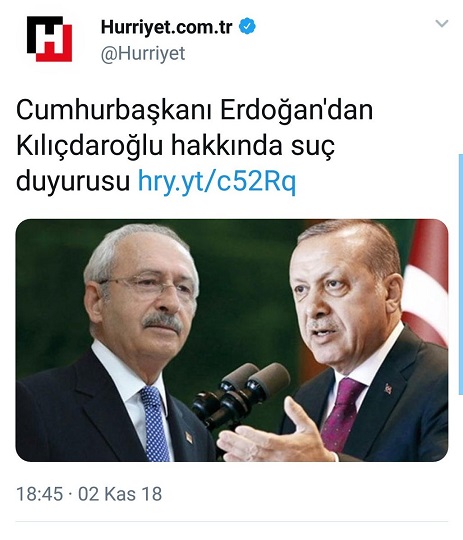Screen dimensions: 463x540
Task: Click the date 02 Kas 18
Action: coord(120,494)
